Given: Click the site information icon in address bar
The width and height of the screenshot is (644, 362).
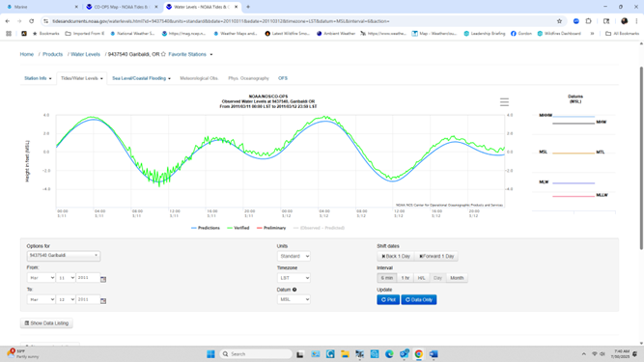Looking at the screenshot, I should (x=45, y=21).
